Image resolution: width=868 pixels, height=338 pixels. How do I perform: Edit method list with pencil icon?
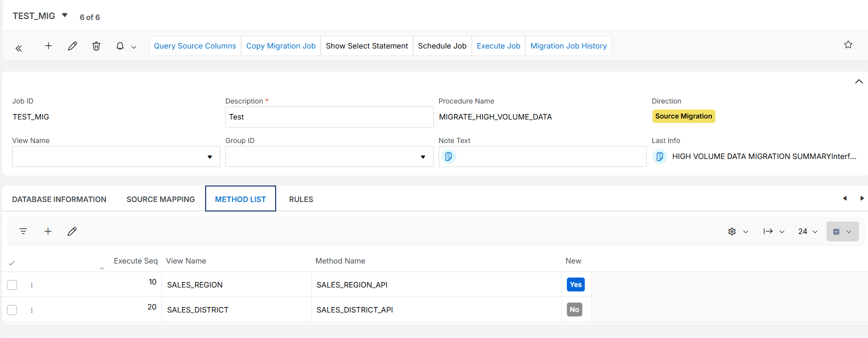[x=72, y=231]
